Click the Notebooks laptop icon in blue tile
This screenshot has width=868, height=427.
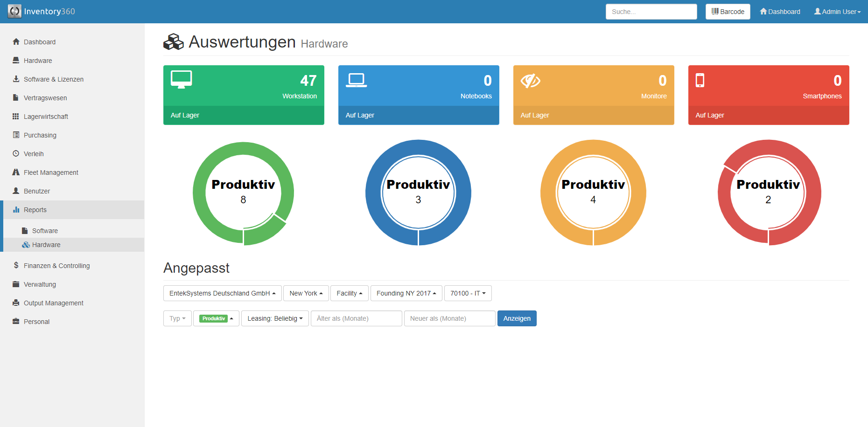356,80
